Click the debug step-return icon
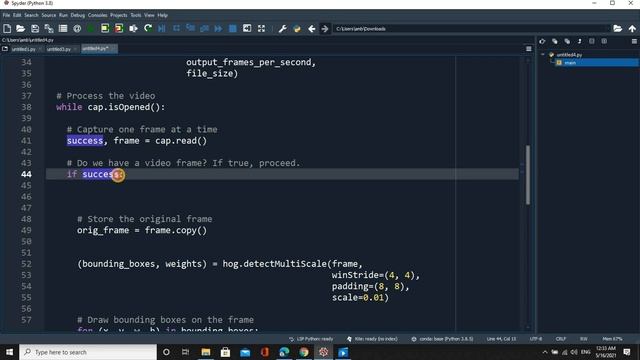 click(204, 29)
